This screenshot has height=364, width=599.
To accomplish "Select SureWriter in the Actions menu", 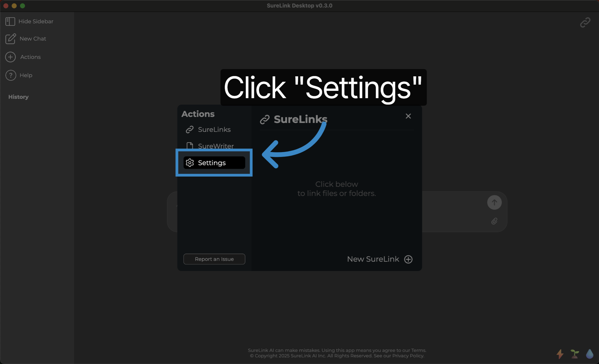I will pos(214,146).
